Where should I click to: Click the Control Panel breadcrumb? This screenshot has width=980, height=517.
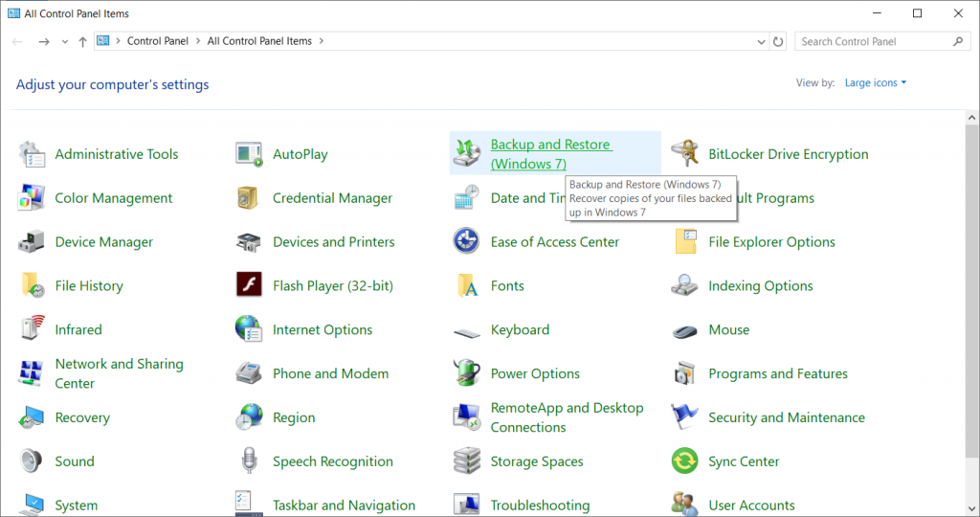pyautogui.click(x=158, y=41)
